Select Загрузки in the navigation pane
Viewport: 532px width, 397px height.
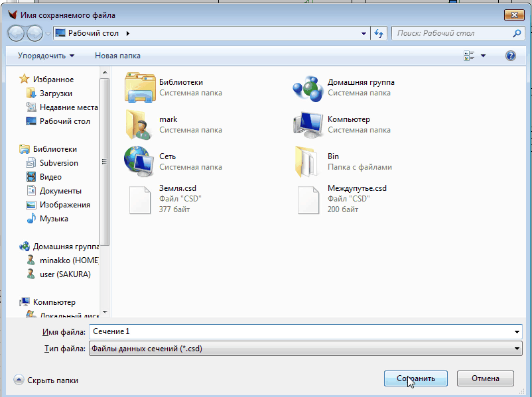pos(56,93)
